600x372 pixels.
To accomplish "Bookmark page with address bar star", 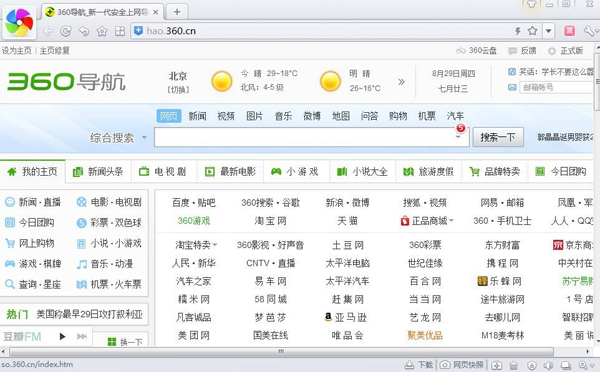I will pyautogui.click(x=532, y=31).
